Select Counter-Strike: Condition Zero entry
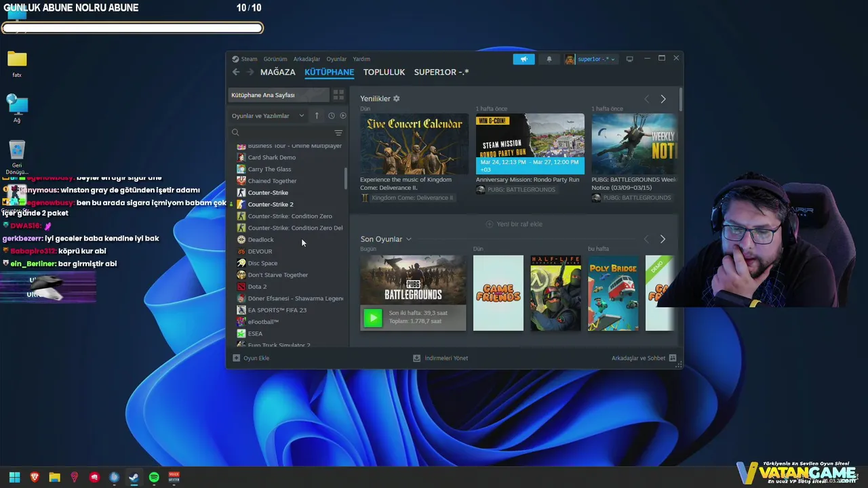868x488 pixels. pos(290,216)
